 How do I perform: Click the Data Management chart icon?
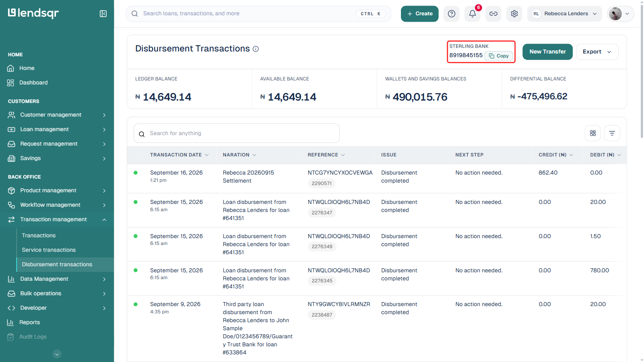[11, 279]
